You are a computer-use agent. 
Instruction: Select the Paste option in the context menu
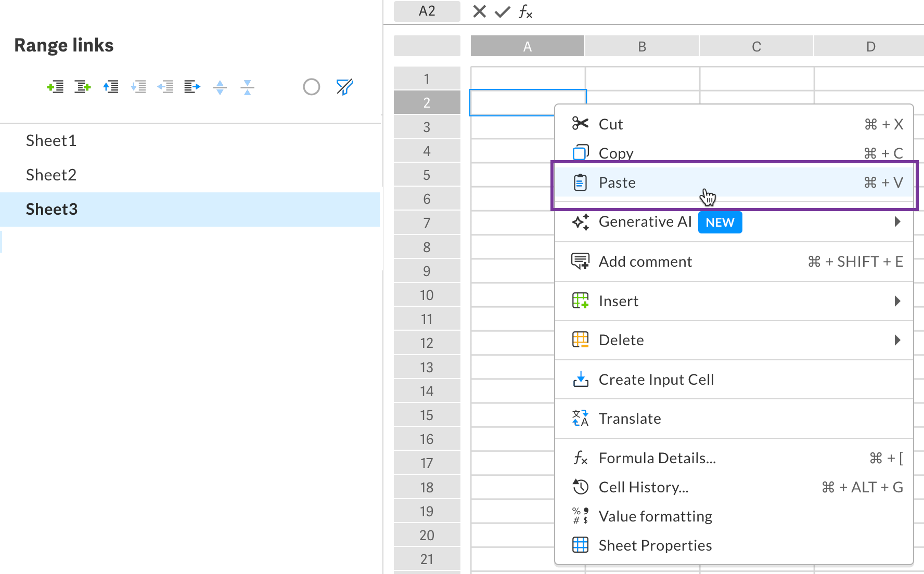617,182
